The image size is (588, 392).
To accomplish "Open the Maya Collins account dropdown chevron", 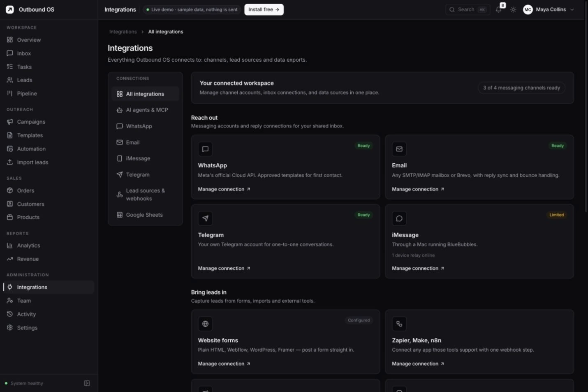I will (x=572, y=9).
